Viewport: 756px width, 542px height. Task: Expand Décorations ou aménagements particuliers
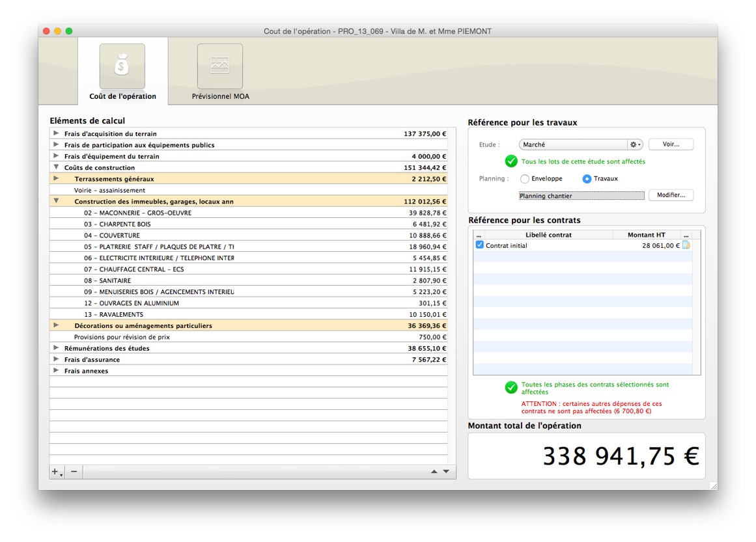click(x=56, y=325)
